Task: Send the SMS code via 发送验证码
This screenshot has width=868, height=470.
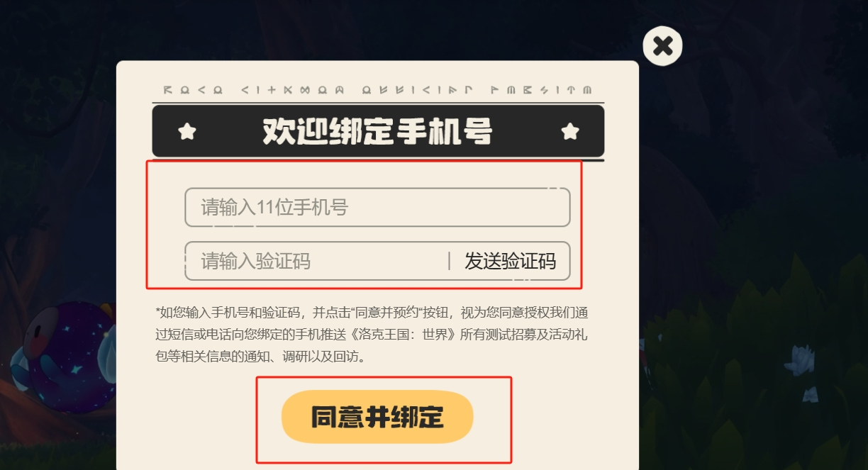Action: (x=510, y=261)
